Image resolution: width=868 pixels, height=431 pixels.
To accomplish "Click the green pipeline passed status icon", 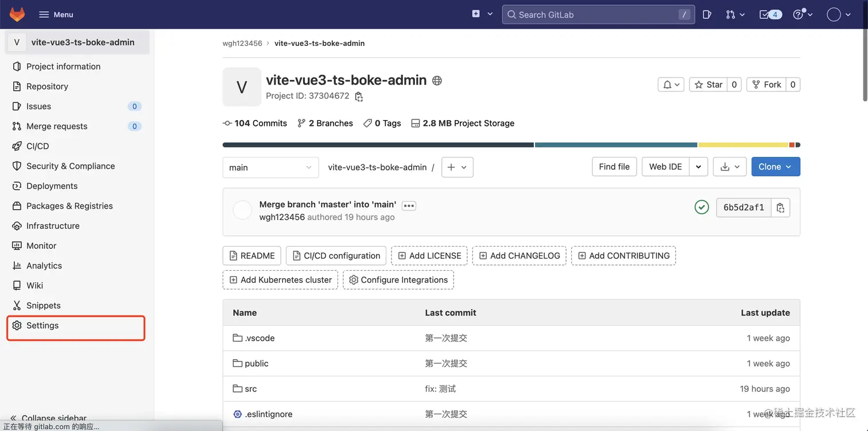I will pos(702,207).
